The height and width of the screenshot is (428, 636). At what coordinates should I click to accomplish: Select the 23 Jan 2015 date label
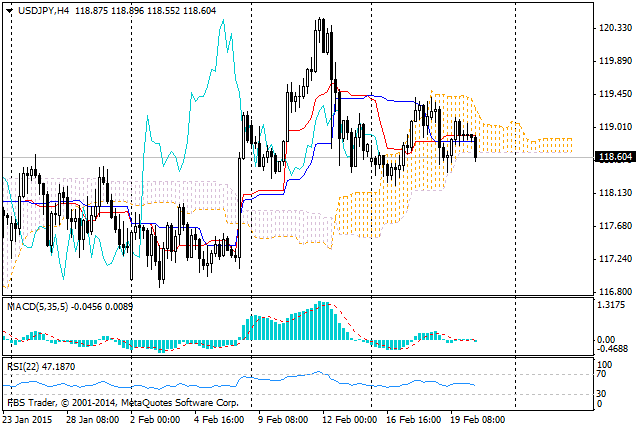tap(29, 420)
